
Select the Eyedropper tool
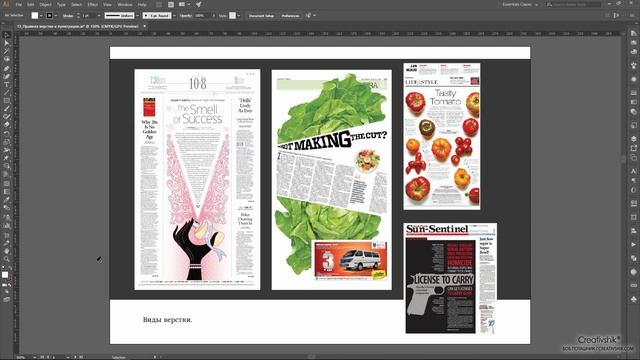[x=7, y=200]
